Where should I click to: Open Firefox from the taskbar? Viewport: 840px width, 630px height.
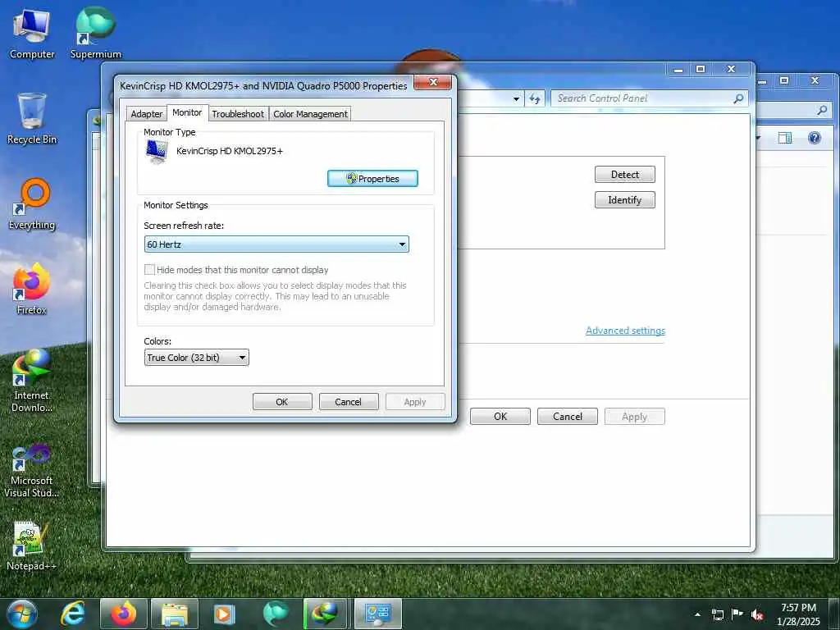tap(123, 614)
